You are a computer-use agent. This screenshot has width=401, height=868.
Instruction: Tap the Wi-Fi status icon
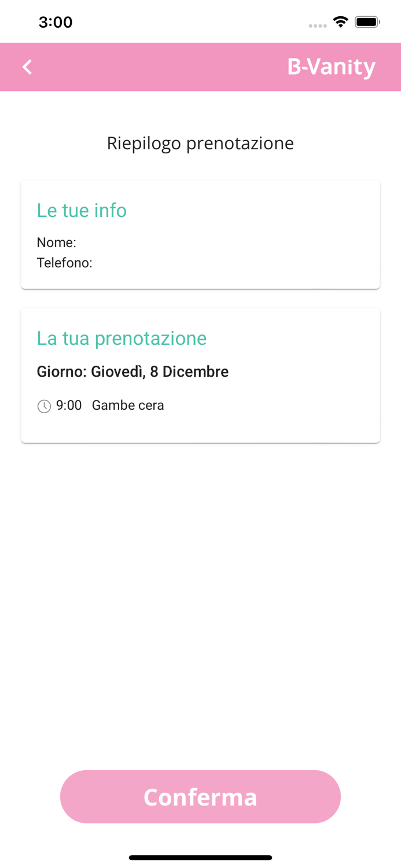[341, 22]
